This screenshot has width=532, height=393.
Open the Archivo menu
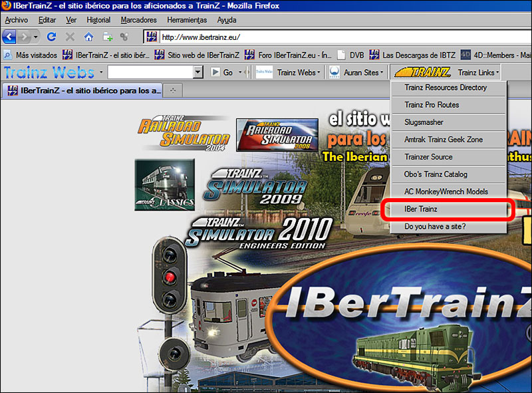pyautogui.click(x=16, y=20)
